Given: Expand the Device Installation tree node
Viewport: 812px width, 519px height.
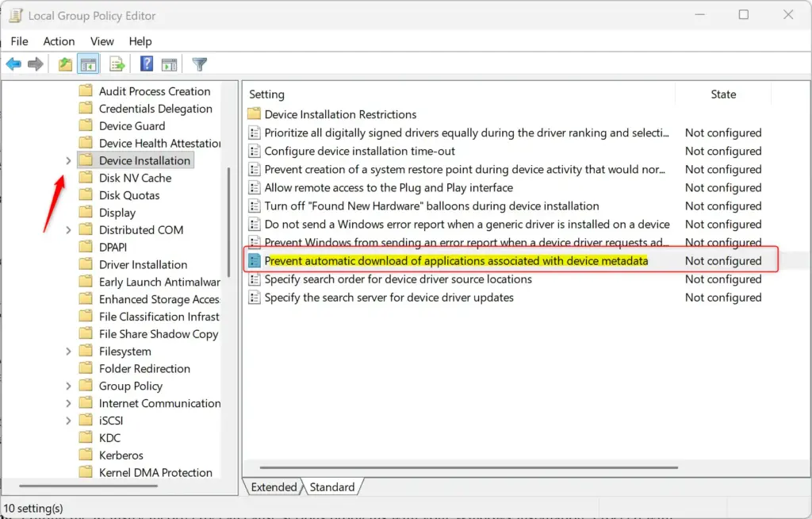Looking at the screenshot, I should point(68,161).
